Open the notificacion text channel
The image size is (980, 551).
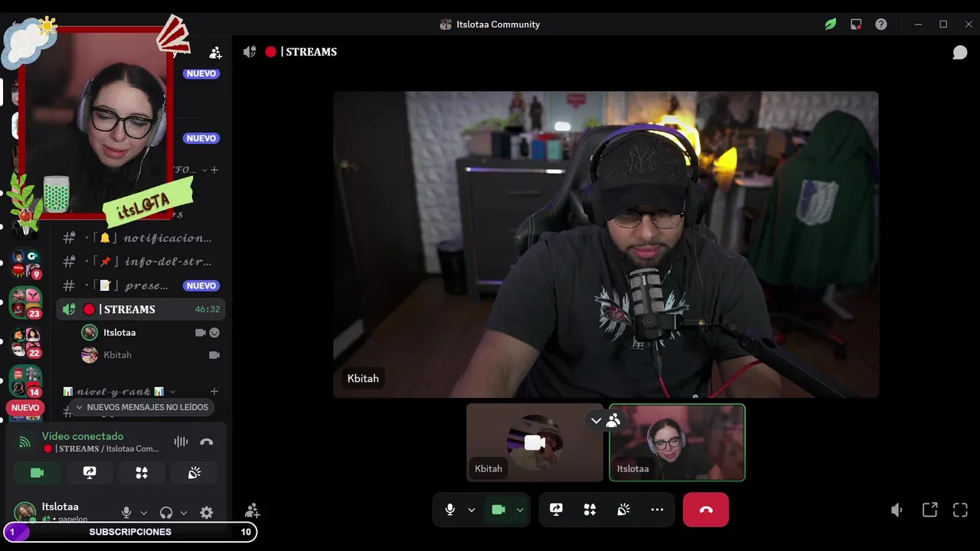click(141, 238)
